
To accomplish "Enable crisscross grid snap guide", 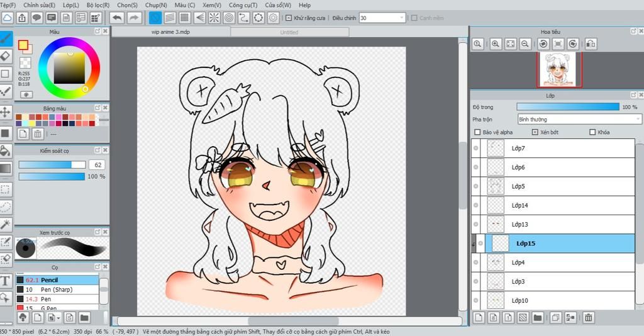I will pos(184,18).
